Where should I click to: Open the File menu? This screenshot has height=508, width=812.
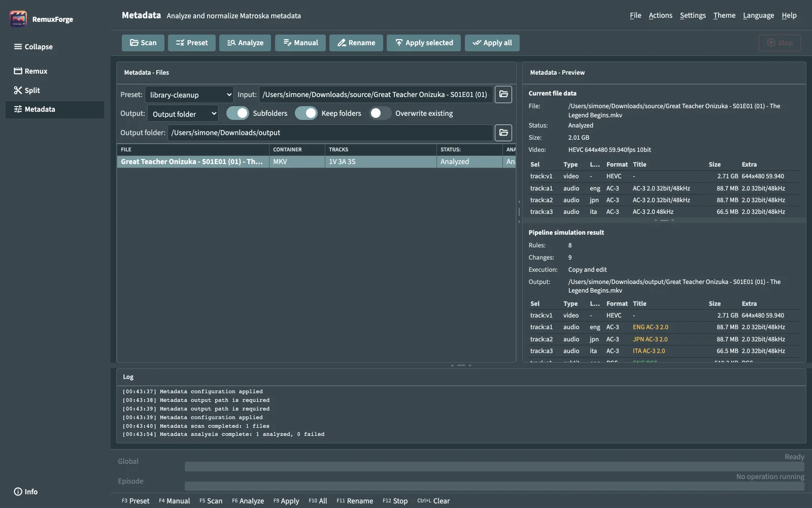(635, 15)
